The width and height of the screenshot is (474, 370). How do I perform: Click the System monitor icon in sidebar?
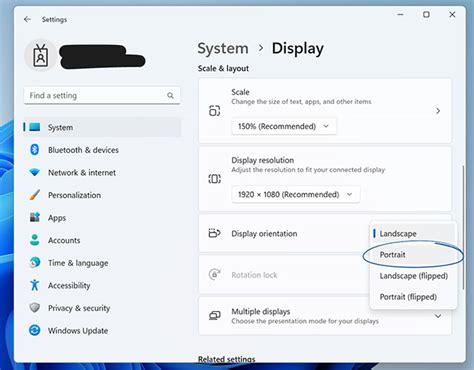35,127
